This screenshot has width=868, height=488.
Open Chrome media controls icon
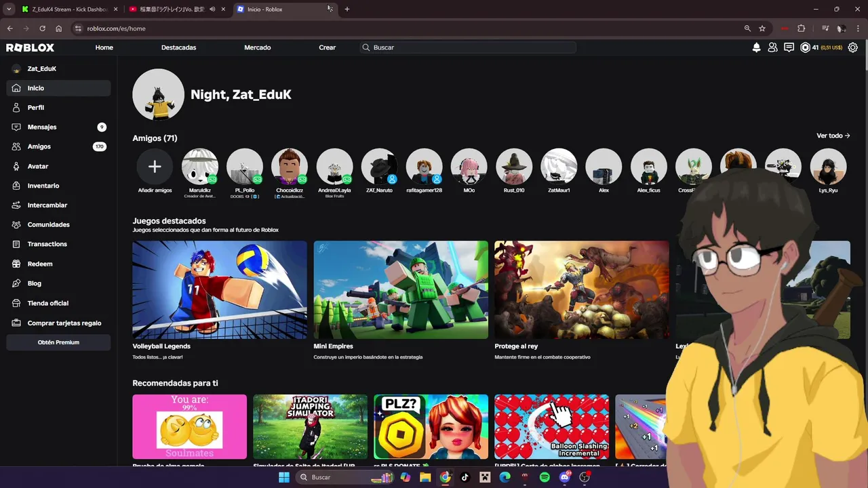[825, 28]
